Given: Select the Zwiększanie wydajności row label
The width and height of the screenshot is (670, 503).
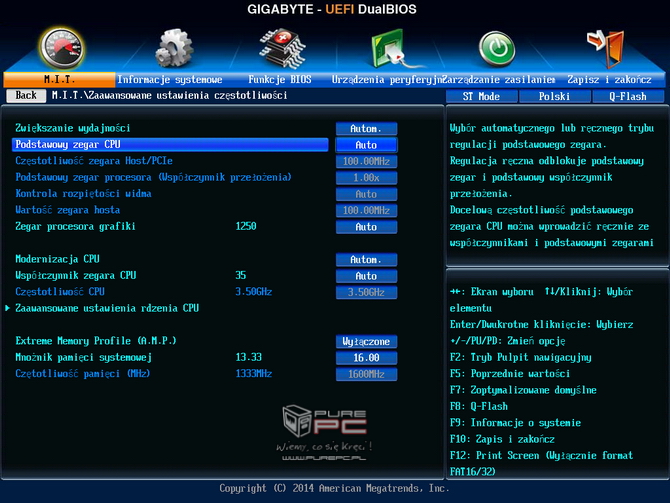Looking at the screenshot, I should pyautogui.click(x=73, y=128).
